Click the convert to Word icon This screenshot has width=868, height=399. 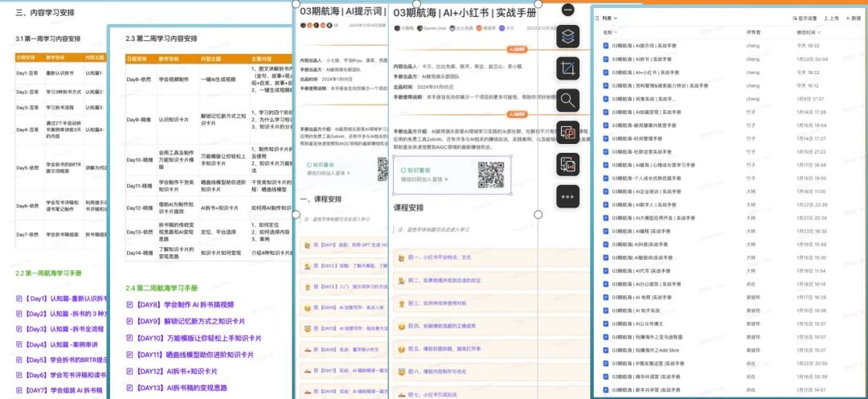pyautogui.click(x=567, y=165)
